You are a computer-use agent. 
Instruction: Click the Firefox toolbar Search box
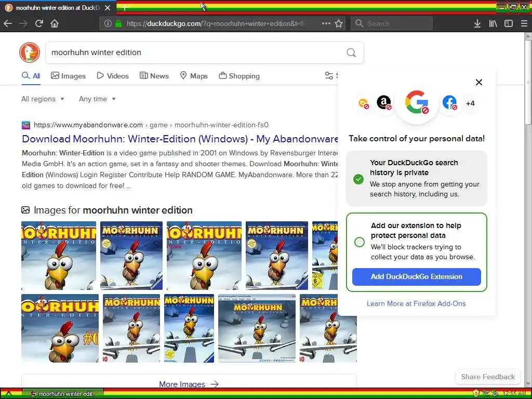point(392,23)
